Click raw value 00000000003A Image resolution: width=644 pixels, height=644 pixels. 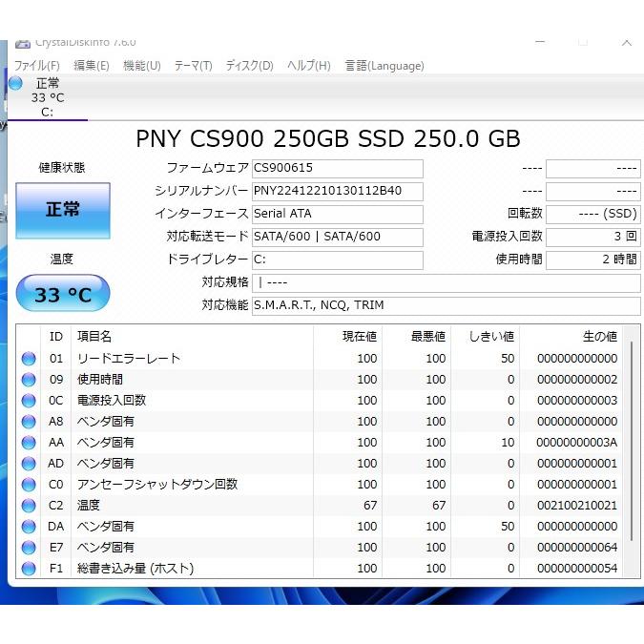coord(576,443)
